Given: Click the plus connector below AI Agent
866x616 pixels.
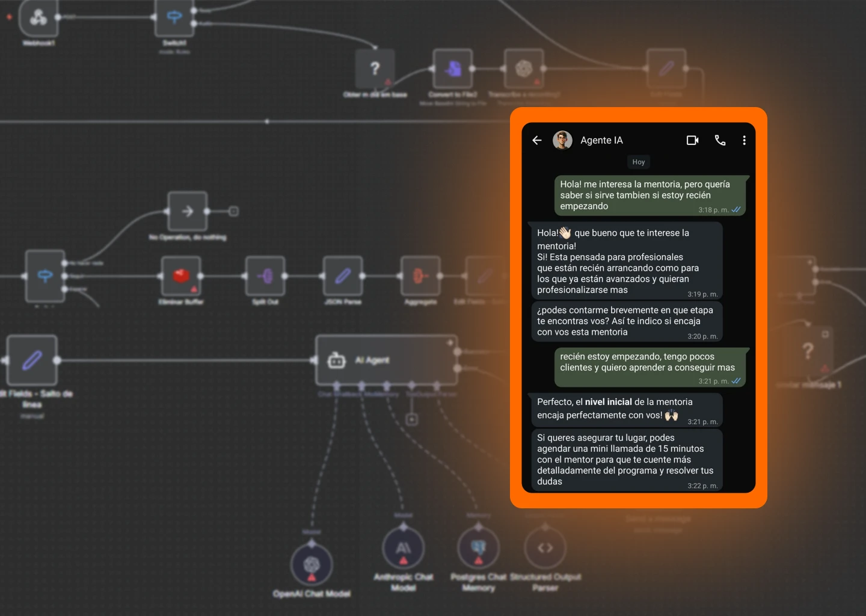Looking at the screenshot, I should (411, 419).
